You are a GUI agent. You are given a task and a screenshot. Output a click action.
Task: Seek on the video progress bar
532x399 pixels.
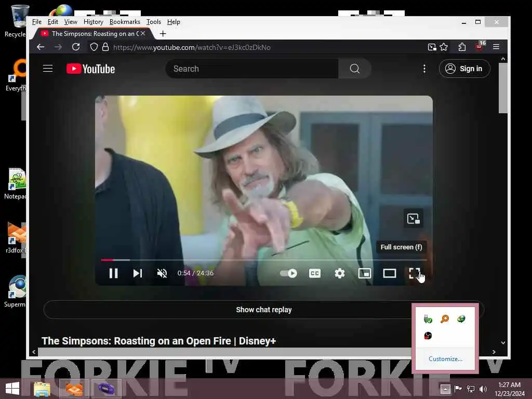263,260
